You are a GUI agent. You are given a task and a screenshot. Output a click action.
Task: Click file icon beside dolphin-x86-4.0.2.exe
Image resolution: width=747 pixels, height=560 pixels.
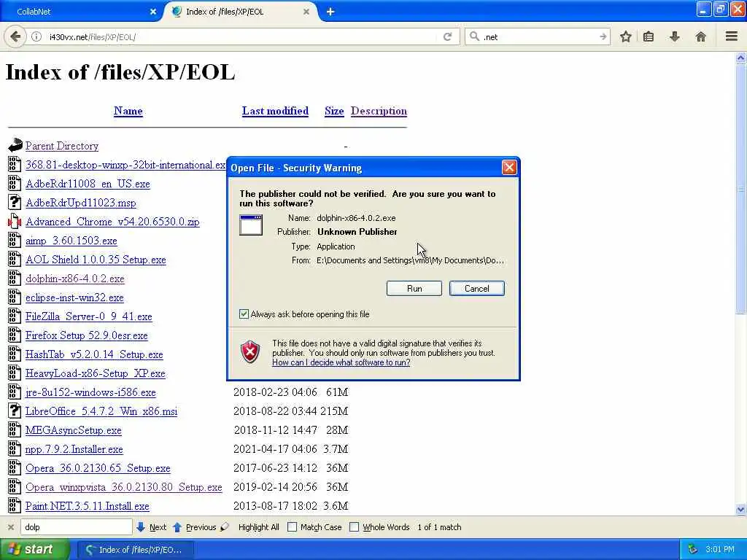(x=15, y=278)
